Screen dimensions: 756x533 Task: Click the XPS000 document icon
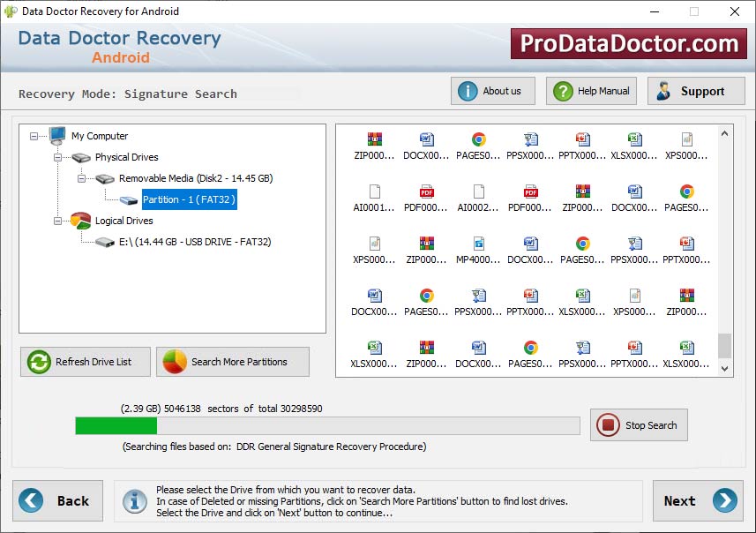(x=687, y=141)
